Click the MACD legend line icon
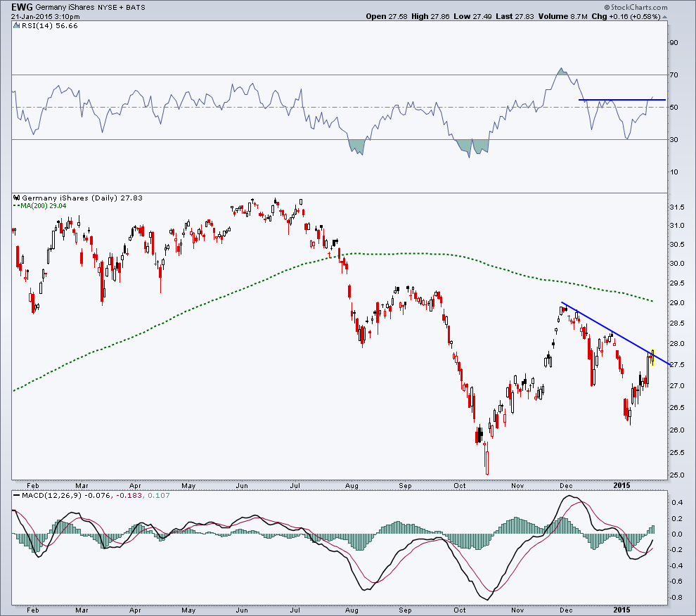This screenshot has width=696, height=616. click(x=17, y=496)
